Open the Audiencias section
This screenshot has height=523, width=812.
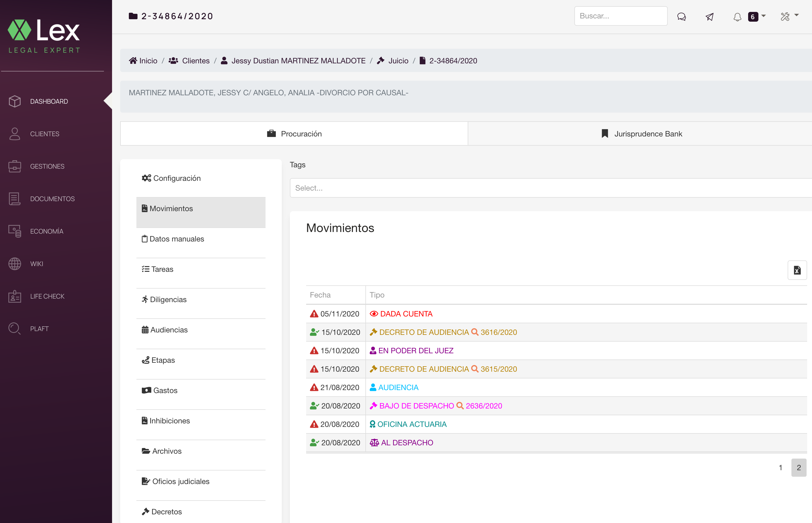(201, 333)
